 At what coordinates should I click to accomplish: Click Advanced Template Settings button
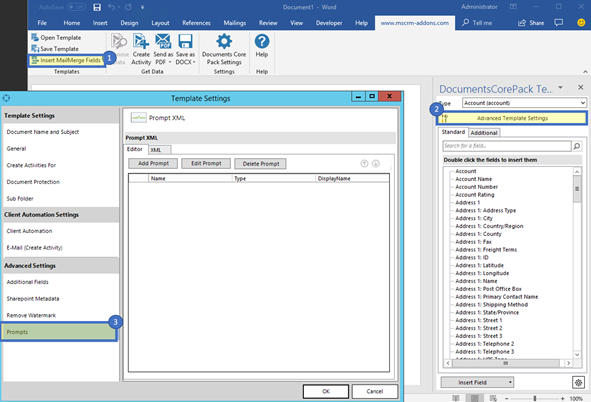tap(512, 118)
